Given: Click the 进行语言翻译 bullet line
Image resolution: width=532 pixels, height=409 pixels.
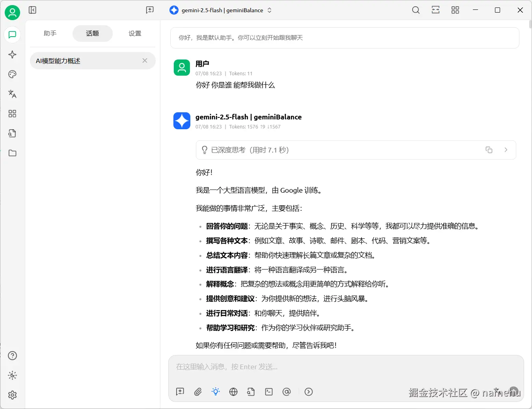Looking at the screenshot, I should (277, 270).
